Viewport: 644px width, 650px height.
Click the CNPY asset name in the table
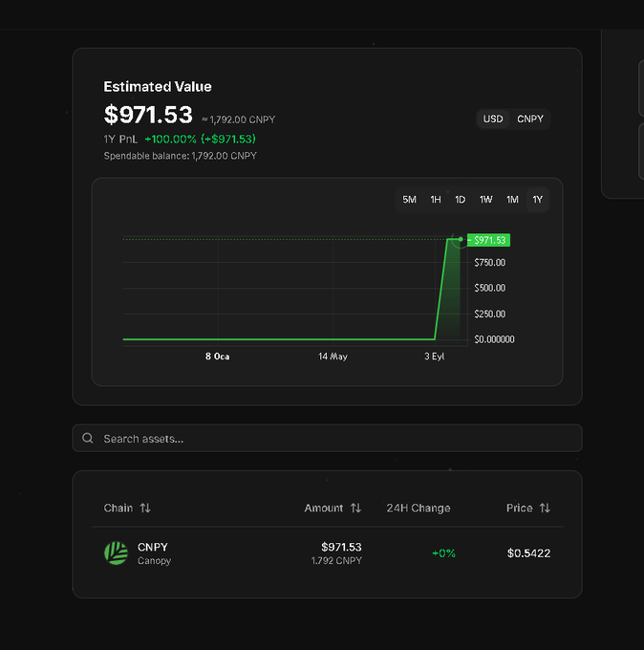point(153,547)
